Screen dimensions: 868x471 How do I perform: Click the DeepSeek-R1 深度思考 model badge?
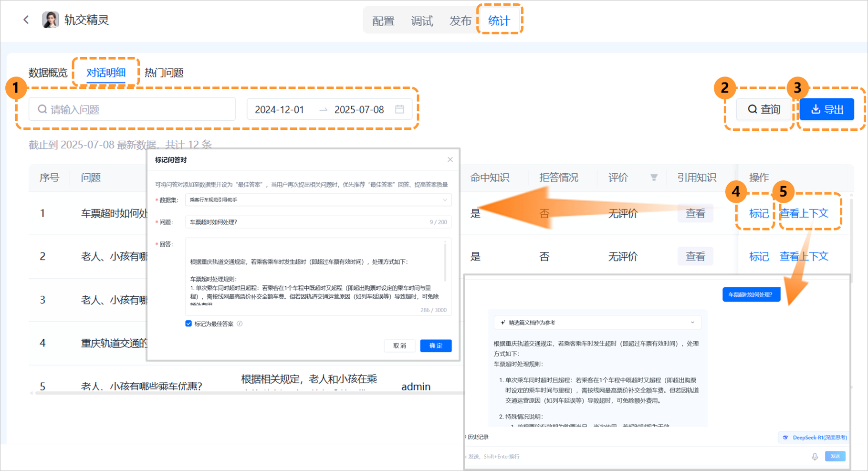[814, 437]
